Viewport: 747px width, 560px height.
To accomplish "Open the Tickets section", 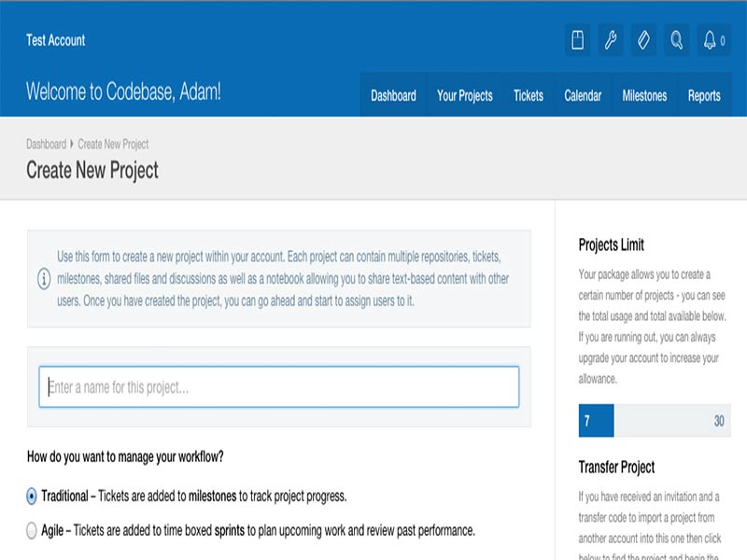I will [x=528, y=95].
